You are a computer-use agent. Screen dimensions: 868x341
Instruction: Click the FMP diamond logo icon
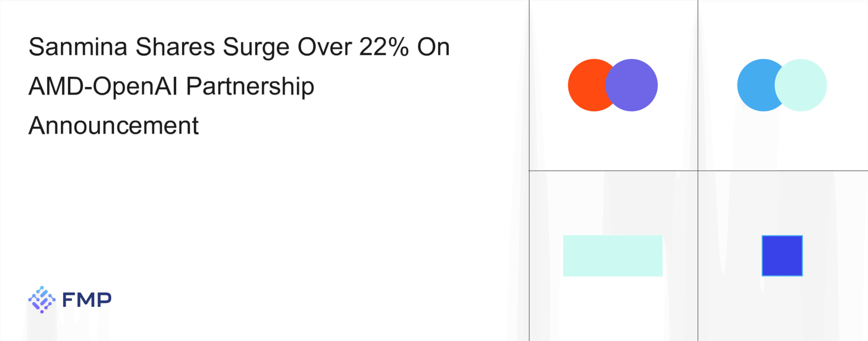(42, 300)
